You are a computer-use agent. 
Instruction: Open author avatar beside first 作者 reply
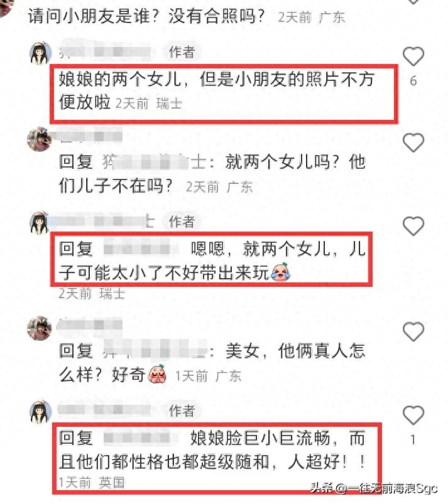(41, 53)
